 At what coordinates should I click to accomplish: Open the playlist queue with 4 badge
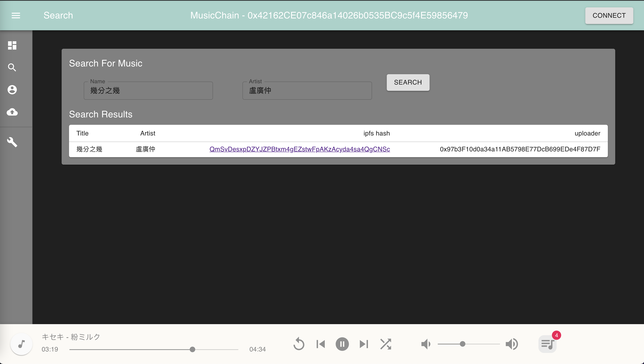(x=547, y=344)
